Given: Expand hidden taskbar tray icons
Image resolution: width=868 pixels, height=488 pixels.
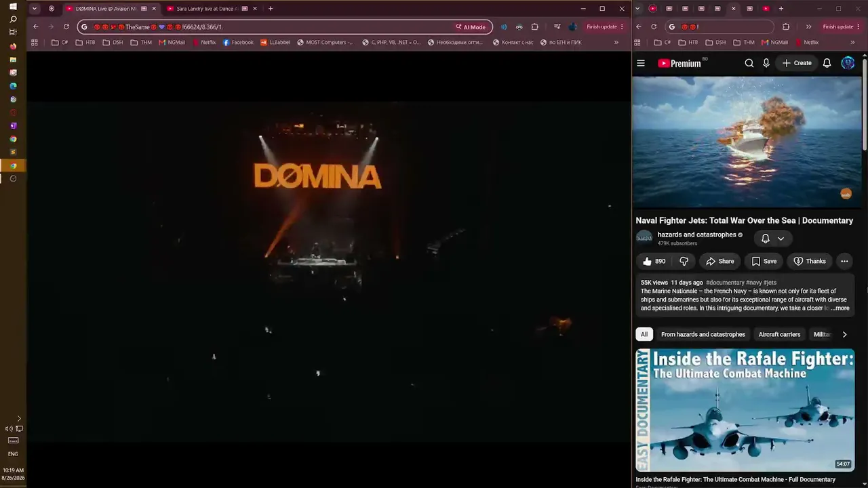Looking at the screenshot, I should click(19, 419).
